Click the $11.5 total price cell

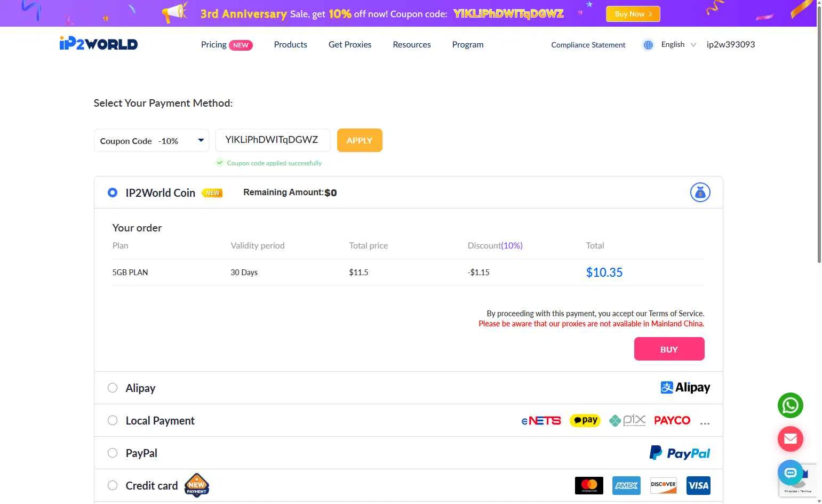(358, 273)
